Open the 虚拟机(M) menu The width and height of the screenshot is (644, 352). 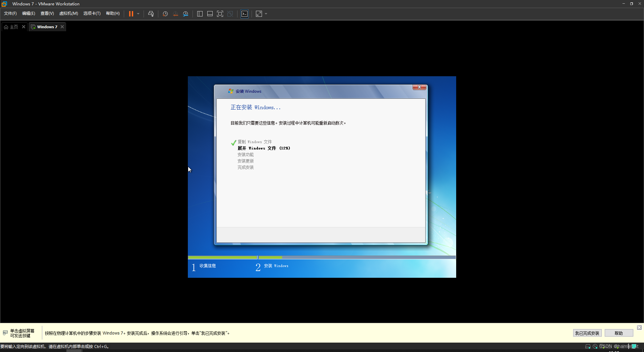pos(69,13)
